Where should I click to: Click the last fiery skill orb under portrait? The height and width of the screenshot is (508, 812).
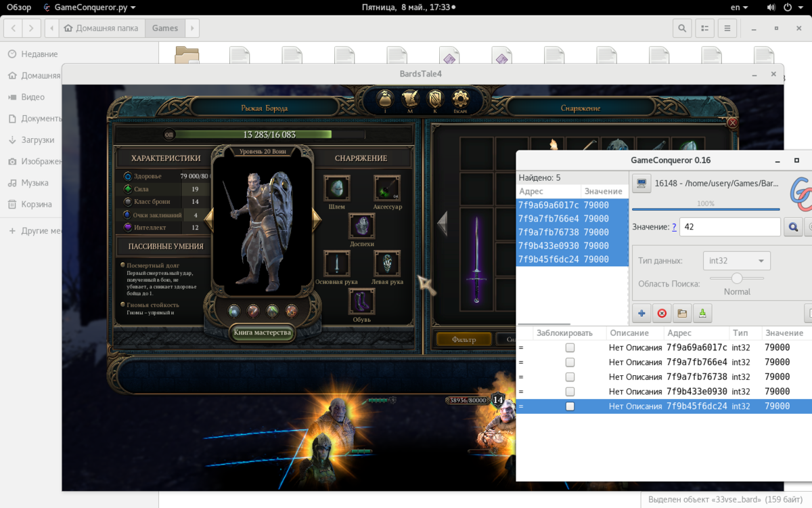tap(292, 311)
